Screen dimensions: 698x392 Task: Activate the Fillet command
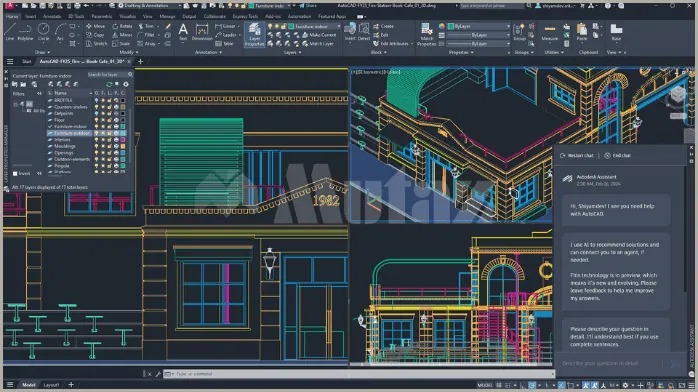click(x=146, y=35)
